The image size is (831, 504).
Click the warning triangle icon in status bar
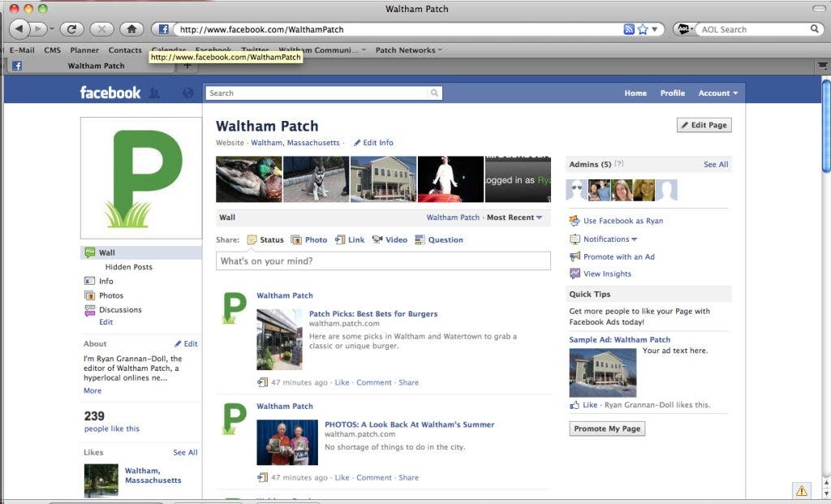coord(801,490)
